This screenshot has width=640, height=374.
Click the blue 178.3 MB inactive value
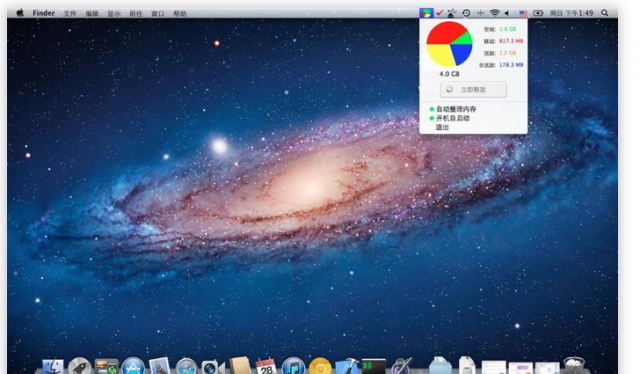(511, 65)
